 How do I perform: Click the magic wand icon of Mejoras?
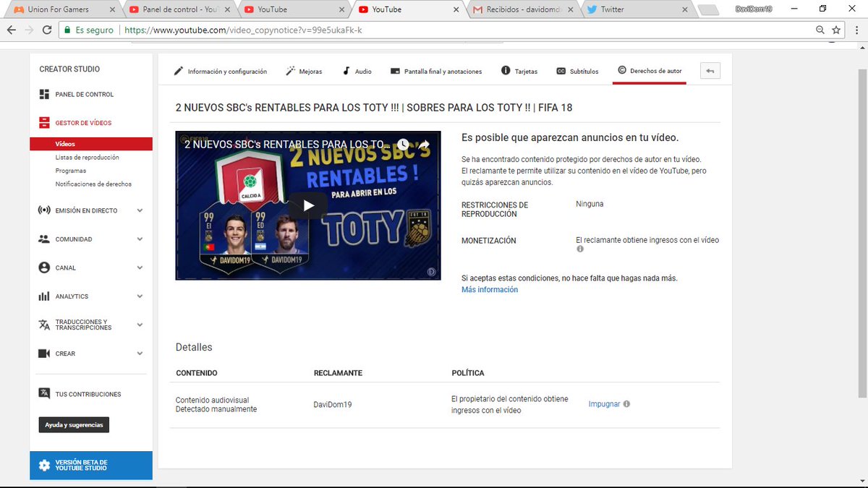coord(291,71)
